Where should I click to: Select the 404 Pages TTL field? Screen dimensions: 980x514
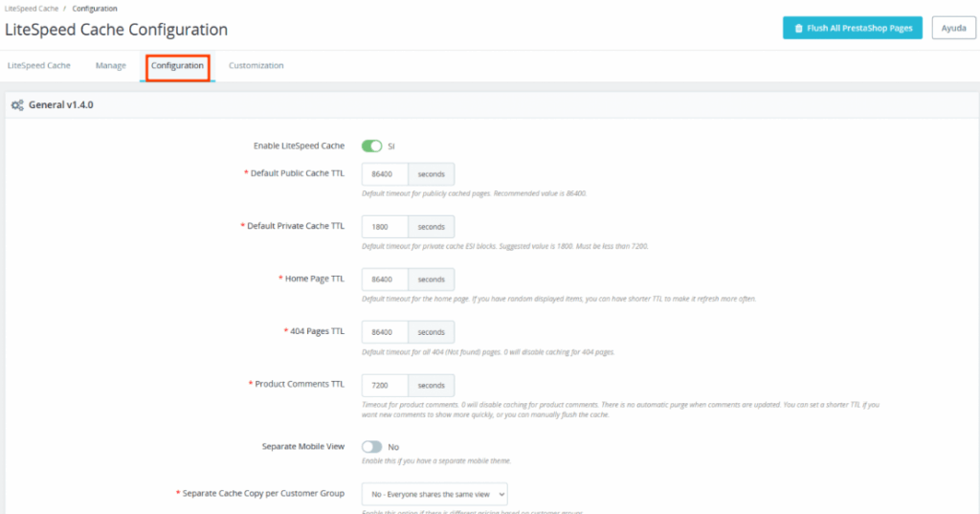point(385,332)
